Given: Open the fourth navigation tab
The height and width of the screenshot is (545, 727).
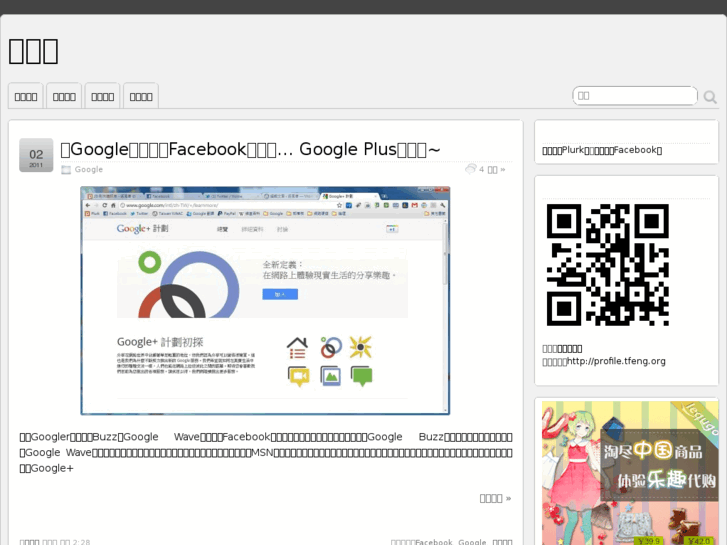Looking at the screenshot, I should (x=141, y=96).
